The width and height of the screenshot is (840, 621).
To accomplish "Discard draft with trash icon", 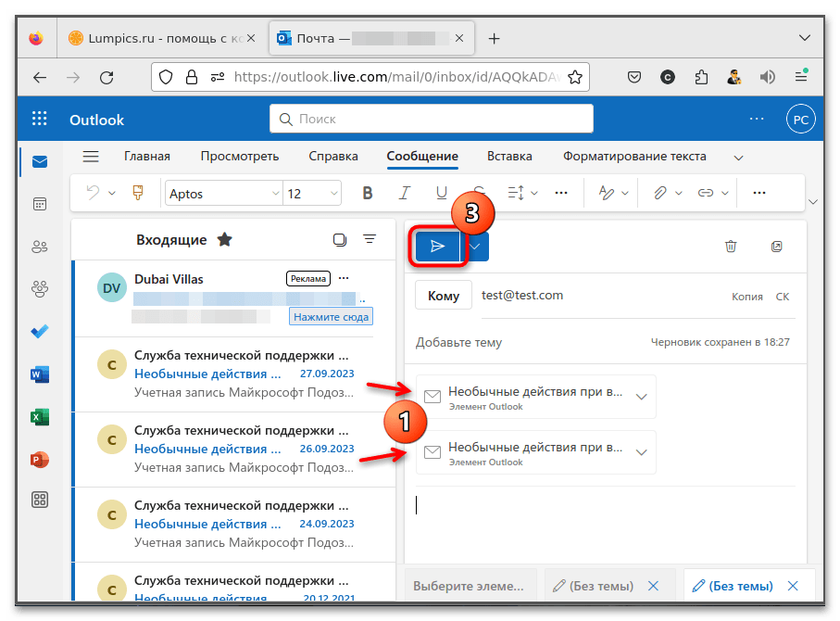I will pyautogui.click(x=731, y=247).
